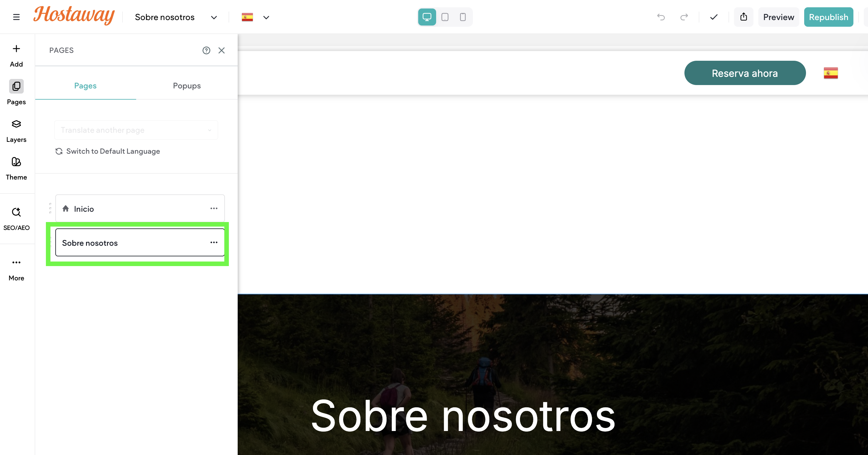Switch to tablet view mode

pos(445,17)
